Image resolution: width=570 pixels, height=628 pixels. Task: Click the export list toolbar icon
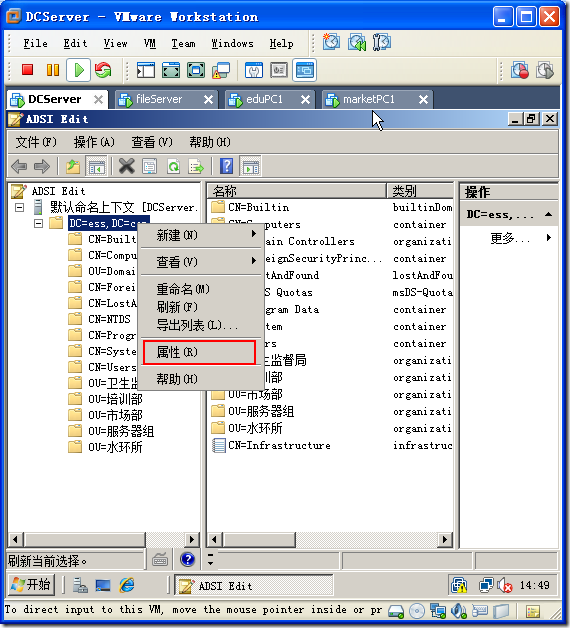(x=196, y=166)
